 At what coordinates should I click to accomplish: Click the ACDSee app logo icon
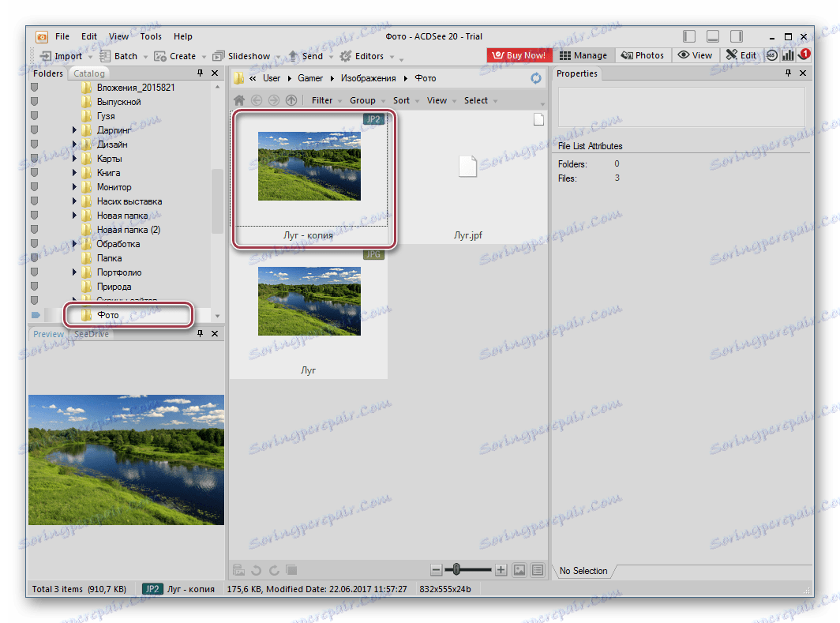[42, 36]
